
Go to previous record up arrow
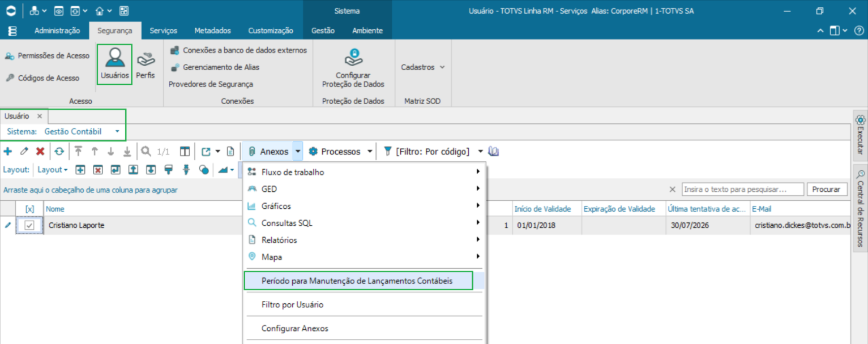95,152
